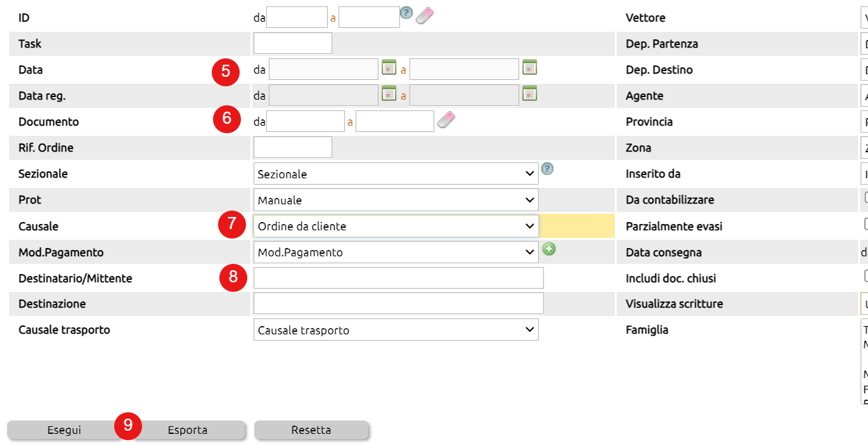Open the Causale dropdown showing Ordine da cliente
The image size is (868, 446).
coord(396,226)
